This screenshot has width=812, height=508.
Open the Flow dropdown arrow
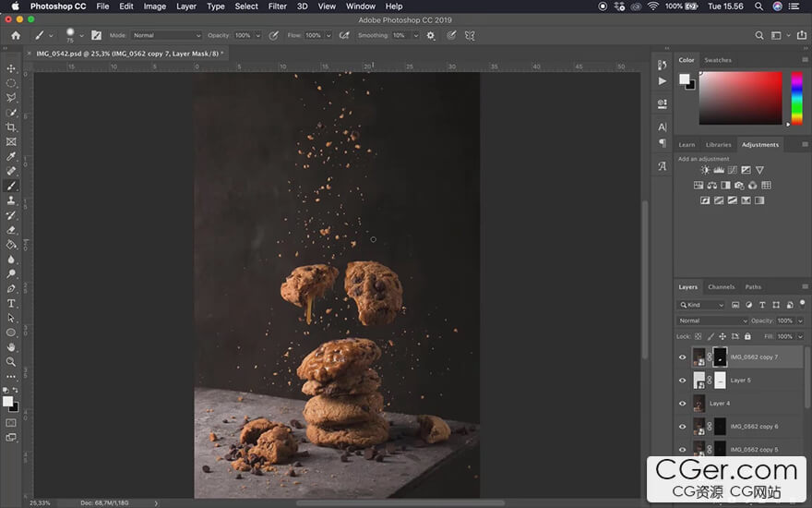(x=328, y=35)
